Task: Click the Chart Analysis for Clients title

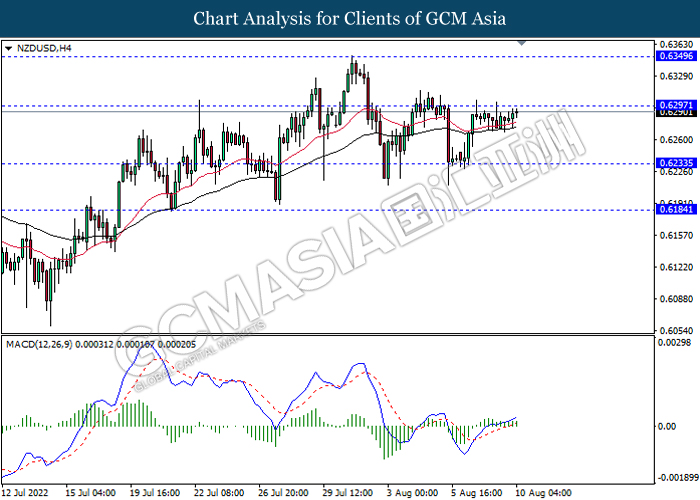Action: [350, 19]
